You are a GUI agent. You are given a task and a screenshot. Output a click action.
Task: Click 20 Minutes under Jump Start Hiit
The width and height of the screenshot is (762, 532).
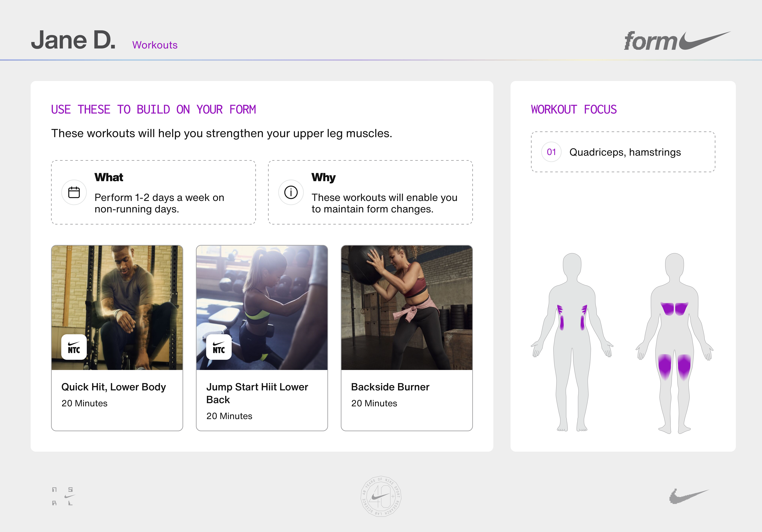click(x=229, y=416)
